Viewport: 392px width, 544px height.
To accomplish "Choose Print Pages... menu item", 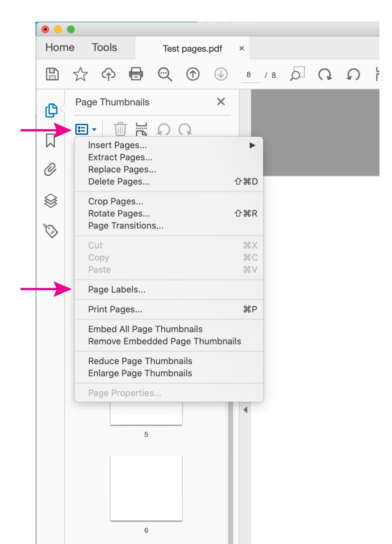I will pos(169,309).
